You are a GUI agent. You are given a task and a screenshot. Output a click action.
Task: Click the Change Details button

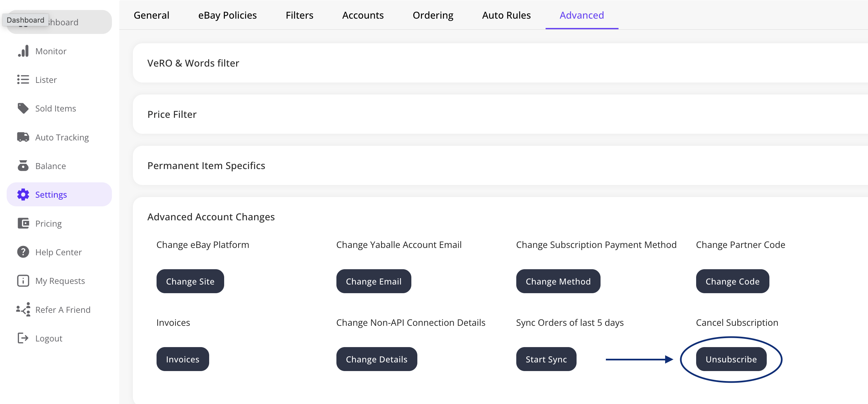pyautogui.click(x=376, y=359)
